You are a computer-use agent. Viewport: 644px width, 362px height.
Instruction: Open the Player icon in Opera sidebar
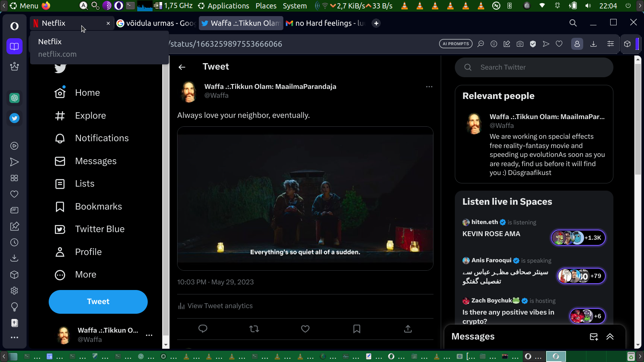tap(14, 146)
